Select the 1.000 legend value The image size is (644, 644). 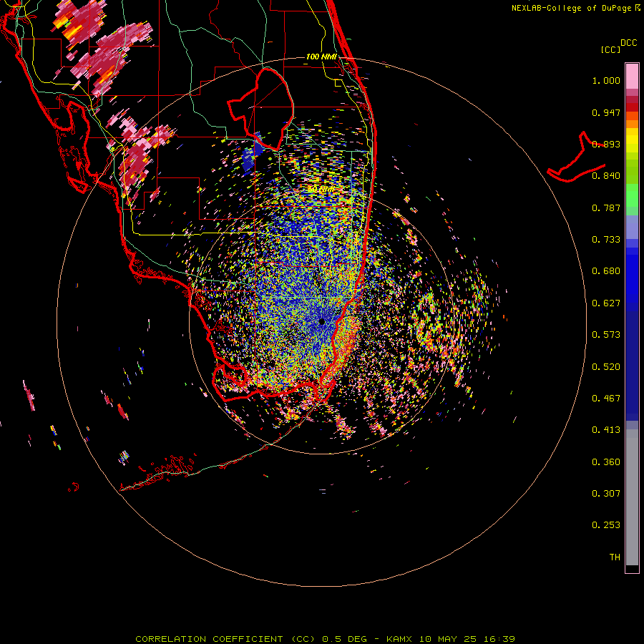click(x=606, y=80)
